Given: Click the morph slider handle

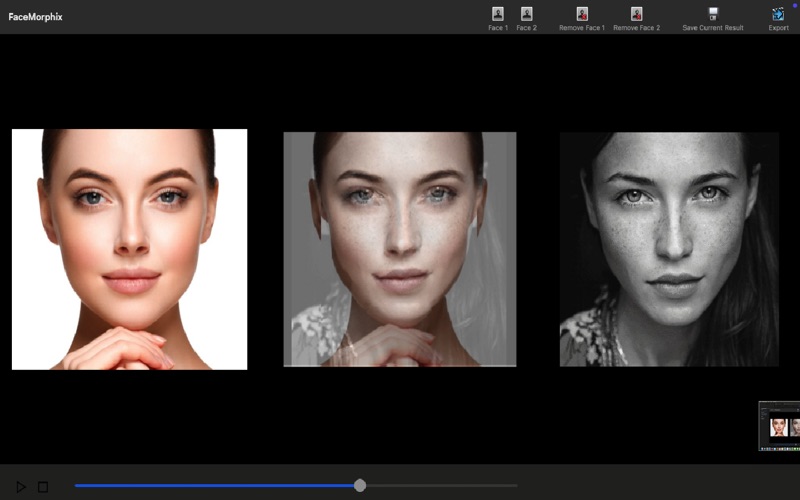Looking at the screenshot, I should pos(360,485).
